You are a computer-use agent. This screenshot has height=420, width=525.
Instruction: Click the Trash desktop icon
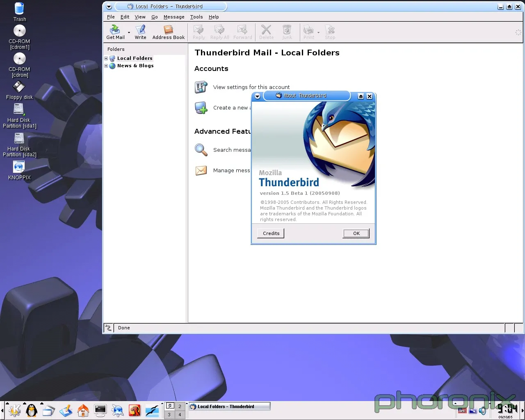point(19,12)
